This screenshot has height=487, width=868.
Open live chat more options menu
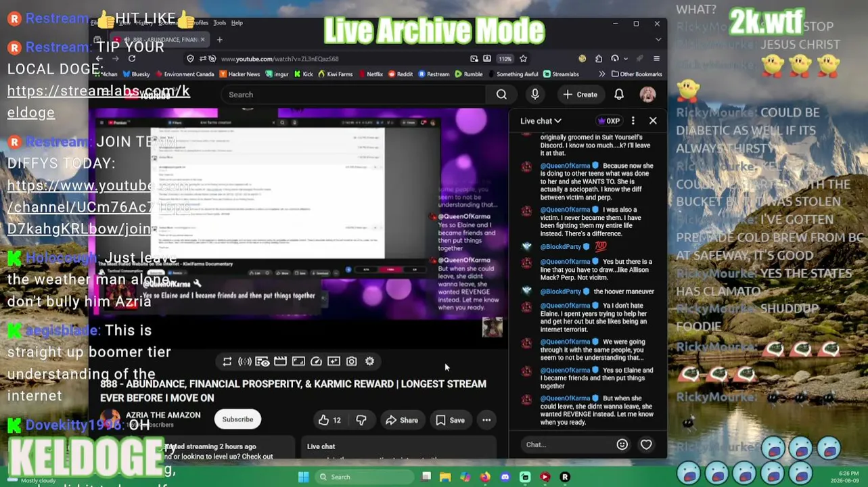tap(633, 121)
